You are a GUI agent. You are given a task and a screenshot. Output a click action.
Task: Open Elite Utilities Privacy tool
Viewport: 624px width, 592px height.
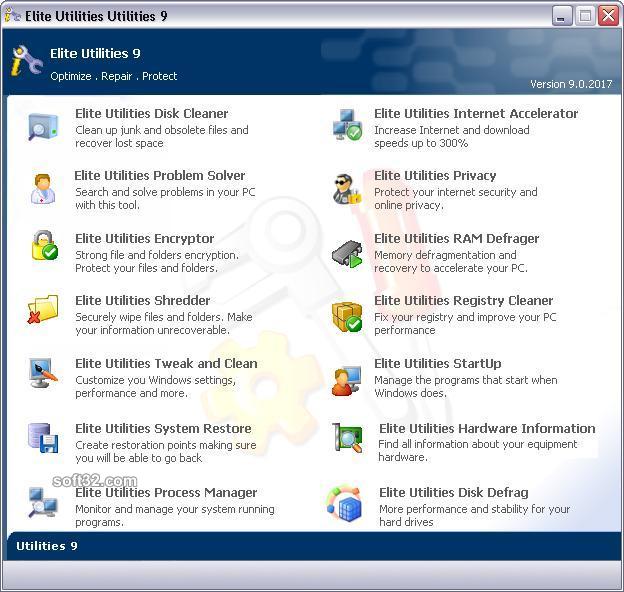click(x=435, y=175)
